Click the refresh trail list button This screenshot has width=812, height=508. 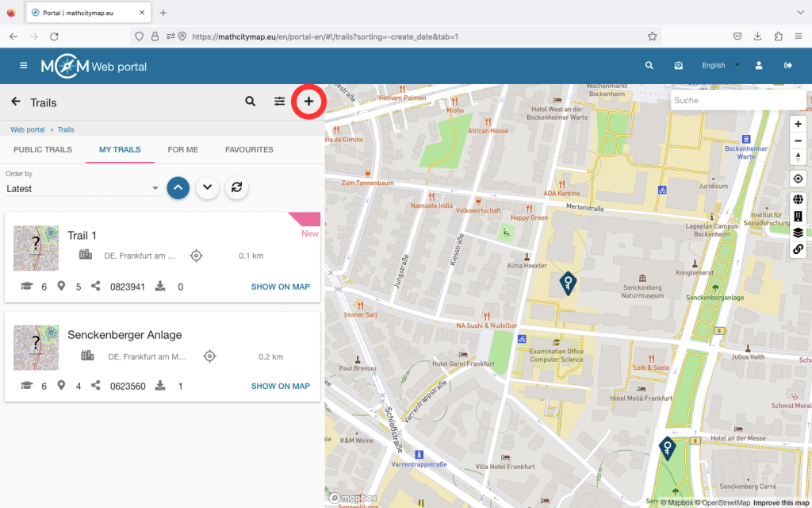[x=236, y=187]
